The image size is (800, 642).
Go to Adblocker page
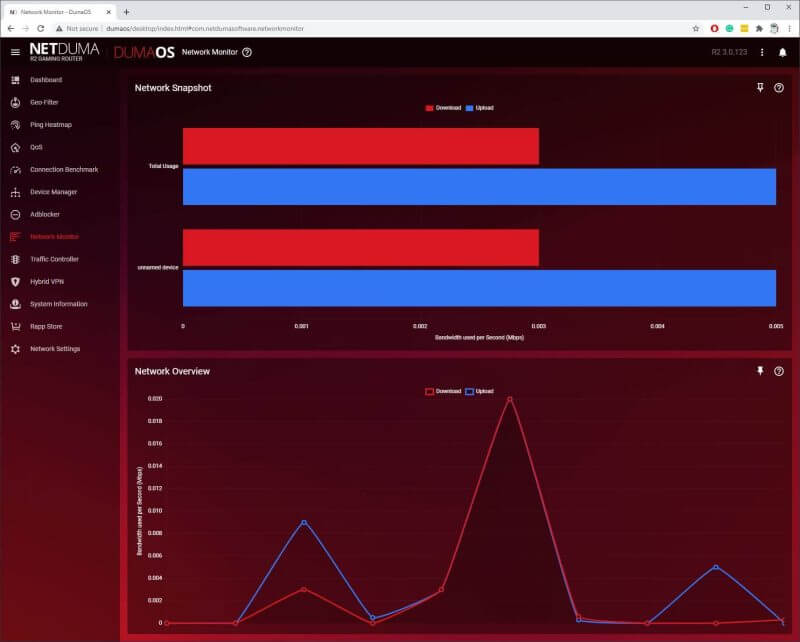[x=44, y=215]
